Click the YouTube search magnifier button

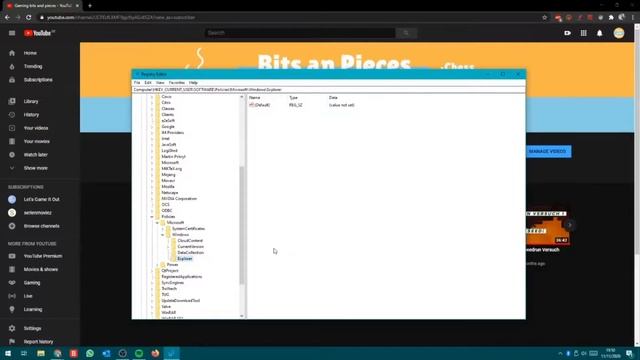tap(406, 33)
